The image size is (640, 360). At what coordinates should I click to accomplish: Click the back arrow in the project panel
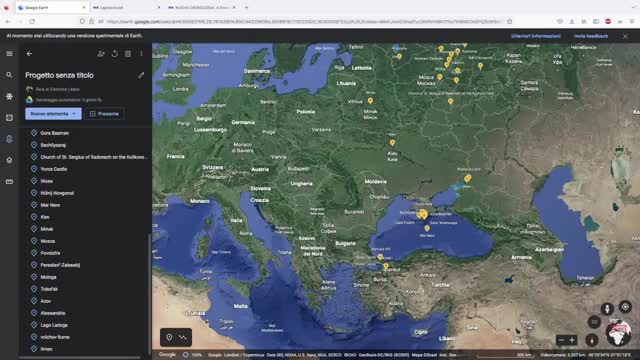click(29, 53)
